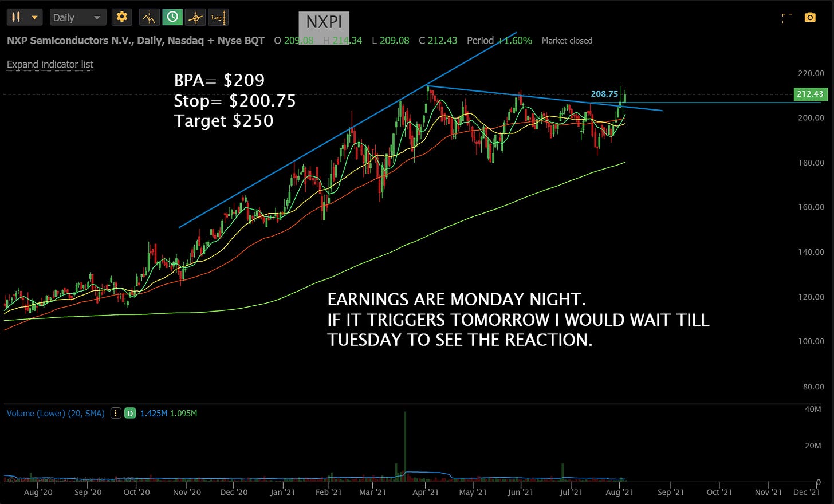Click the 100.00 price axis label
Viewport: 834px width, 504px height.
[811, 341]
